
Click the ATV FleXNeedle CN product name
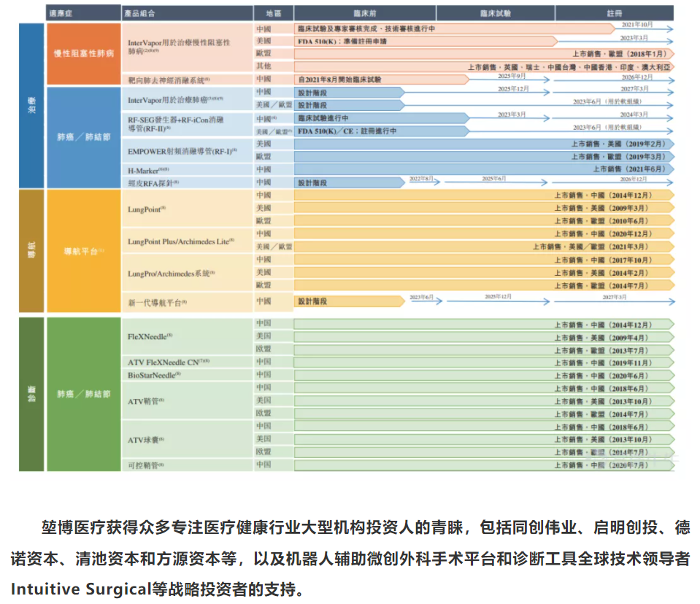pos(169,363)
